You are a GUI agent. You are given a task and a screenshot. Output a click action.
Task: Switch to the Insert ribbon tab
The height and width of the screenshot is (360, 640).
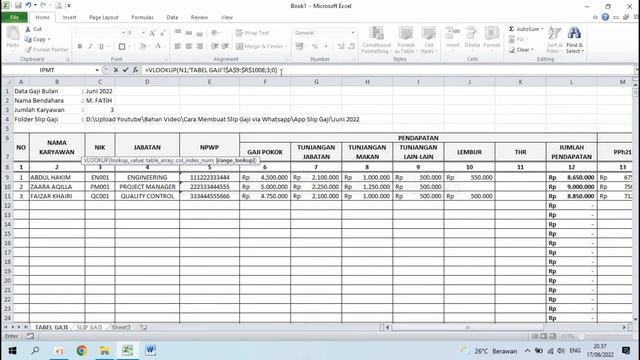tap(69, 18)
